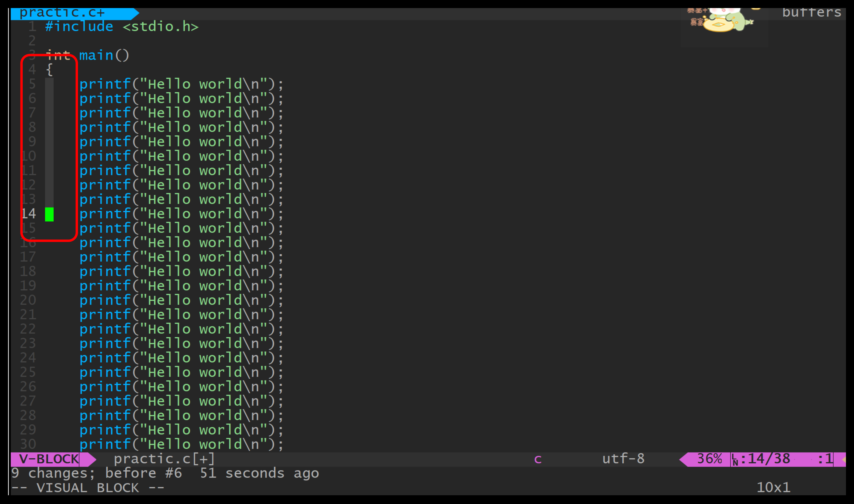Click the green cursor block on line 14
854x504 pixels.
tap(49, 214)
